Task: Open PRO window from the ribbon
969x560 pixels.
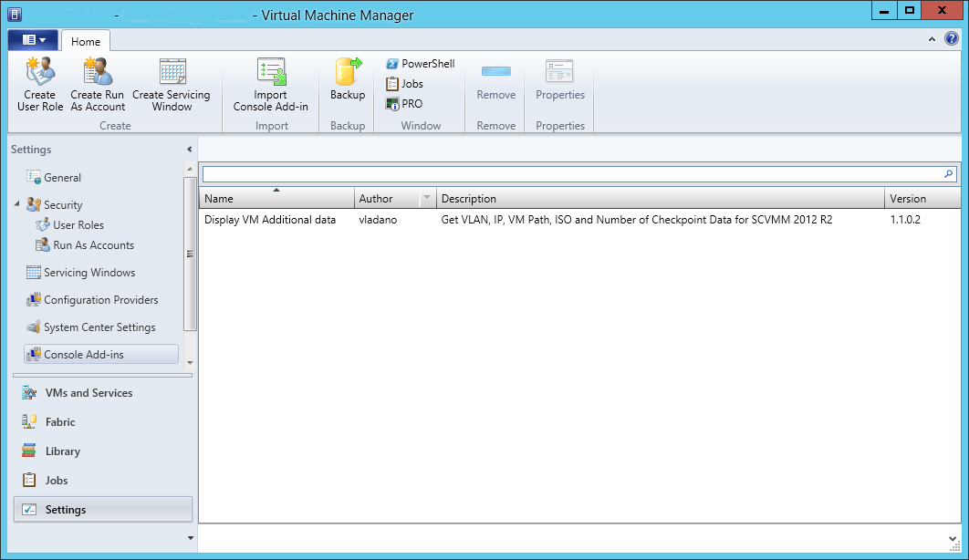Action: 405,104
